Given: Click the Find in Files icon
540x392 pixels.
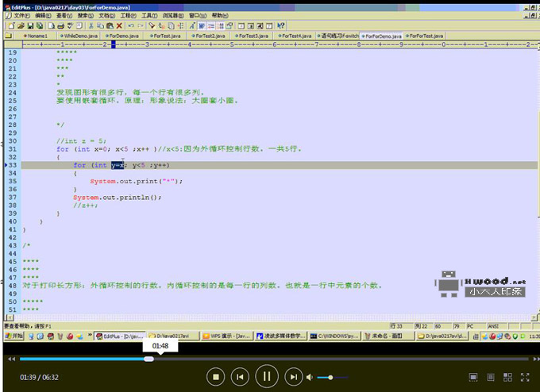Looking at the screenshot, I should tap(171, 26).
